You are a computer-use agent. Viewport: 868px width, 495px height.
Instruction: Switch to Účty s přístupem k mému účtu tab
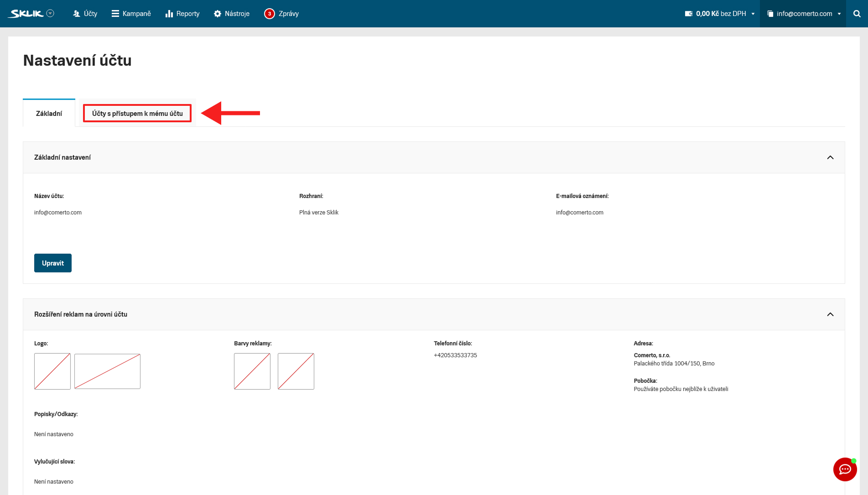click(x=137, y=114)
